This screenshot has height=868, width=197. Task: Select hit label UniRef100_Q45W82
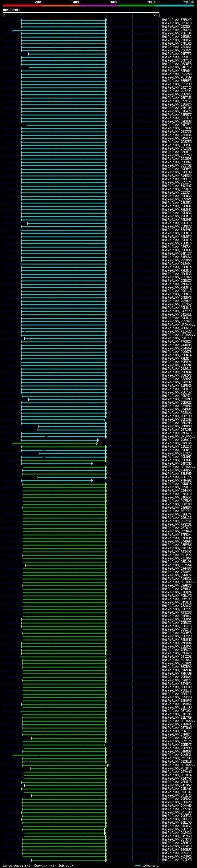(x=177, y=37)
